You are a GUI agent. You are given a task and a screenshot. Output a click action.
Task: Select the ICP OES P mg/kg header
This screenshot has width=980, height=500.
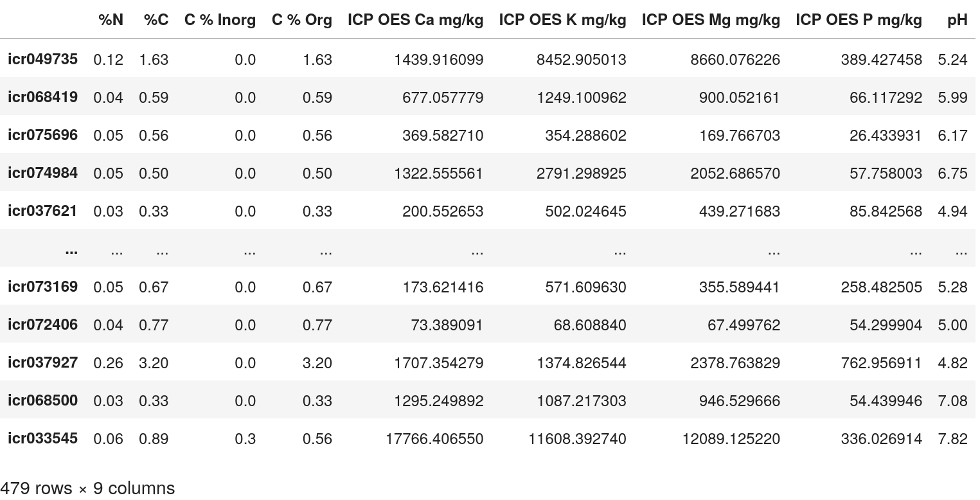(x=858, y=20)
